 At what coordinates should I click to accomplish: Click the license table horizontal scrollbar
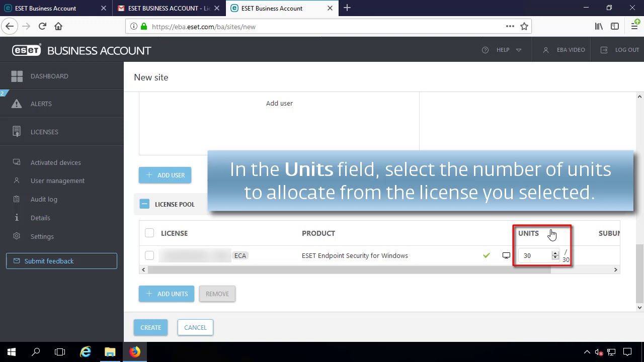pos(349,270)
